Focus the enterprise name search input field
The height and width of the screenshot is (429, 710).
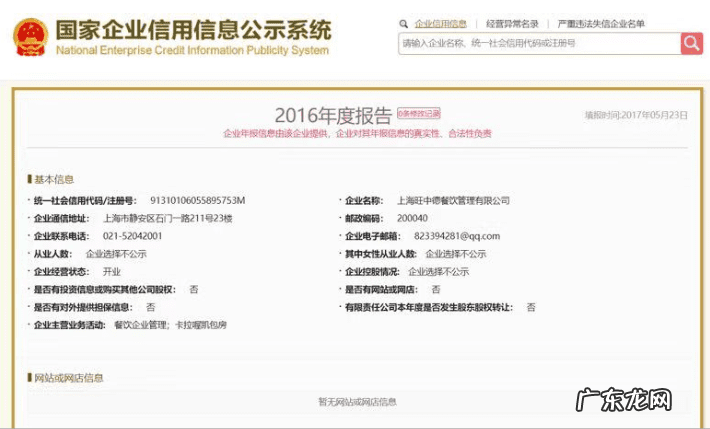click(539, 43)
